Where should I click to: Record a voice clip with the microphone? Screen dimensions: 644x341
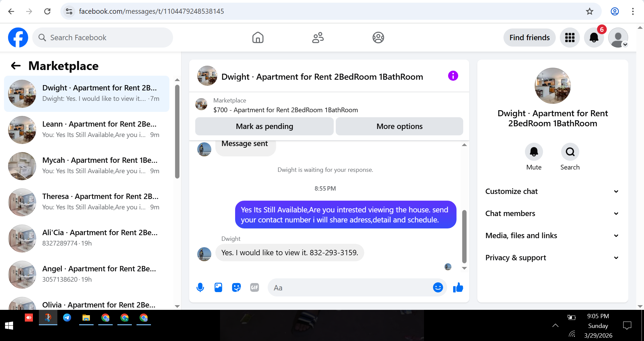200,287
